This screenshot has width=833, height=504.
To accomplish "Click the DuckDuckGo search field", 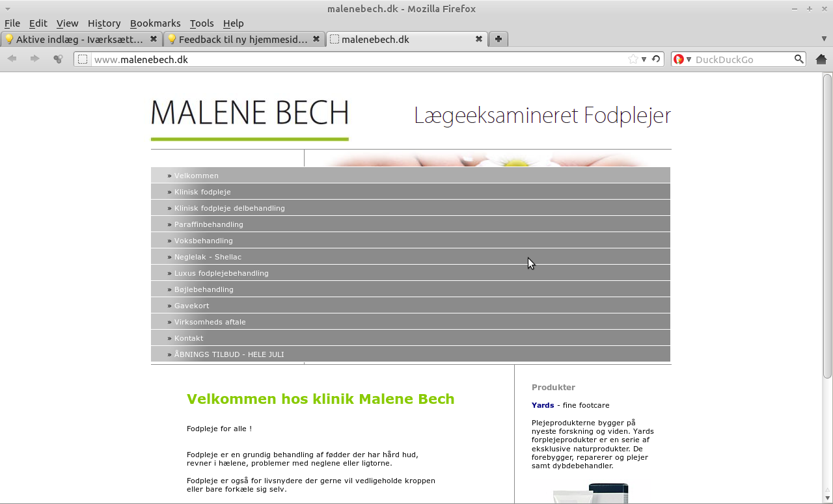I will tap(742, 59).
